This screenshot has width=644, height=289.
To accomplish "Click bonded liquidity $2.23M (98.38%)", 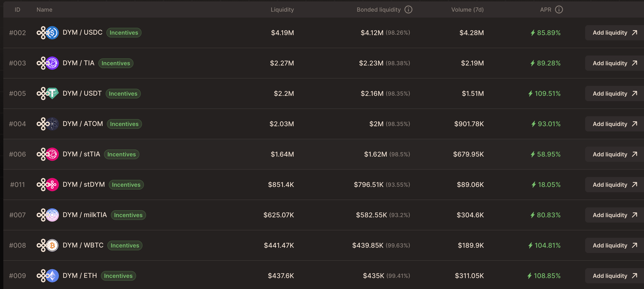I will (x=384, y=63).
